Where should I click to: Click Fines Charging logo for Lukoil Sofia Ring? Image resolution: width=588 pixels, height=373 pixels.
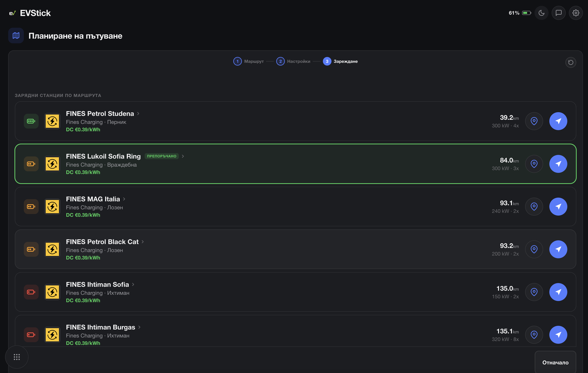click(x=52, y=164)
